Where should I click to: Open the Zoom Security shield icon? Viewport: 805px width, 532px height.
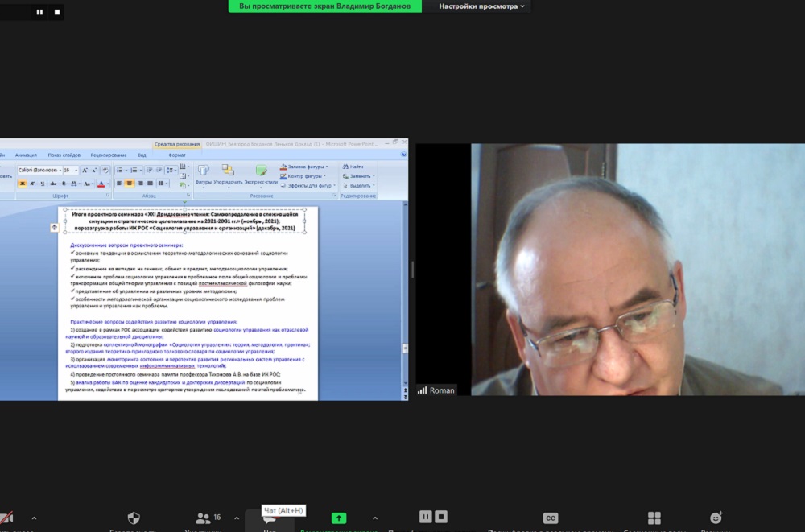click(x=134, y=518)
